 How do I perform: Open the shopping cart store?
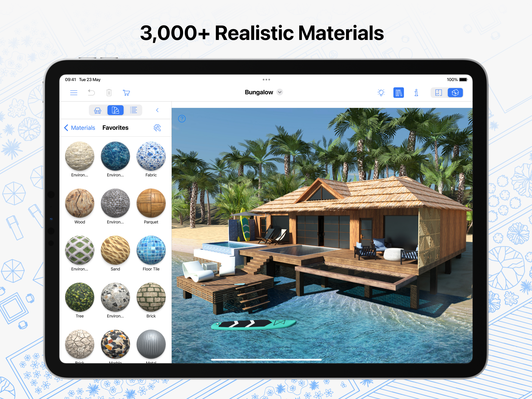(126, 93)
